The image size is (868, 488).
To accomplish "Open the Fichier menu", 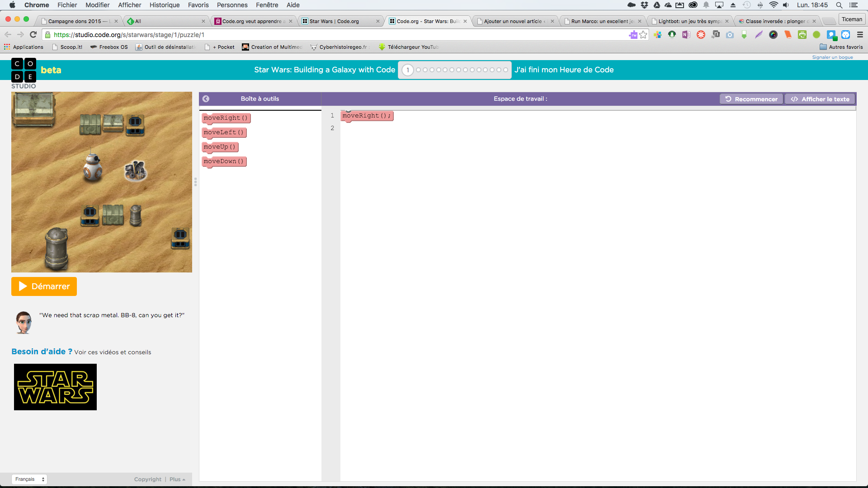I will [x=67, y=5].
